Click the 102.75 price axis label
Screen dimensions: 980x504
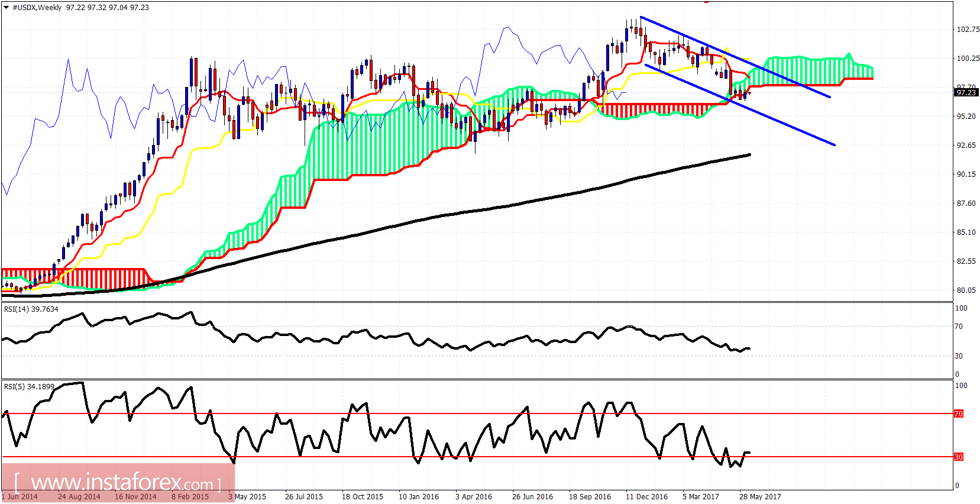968,30
